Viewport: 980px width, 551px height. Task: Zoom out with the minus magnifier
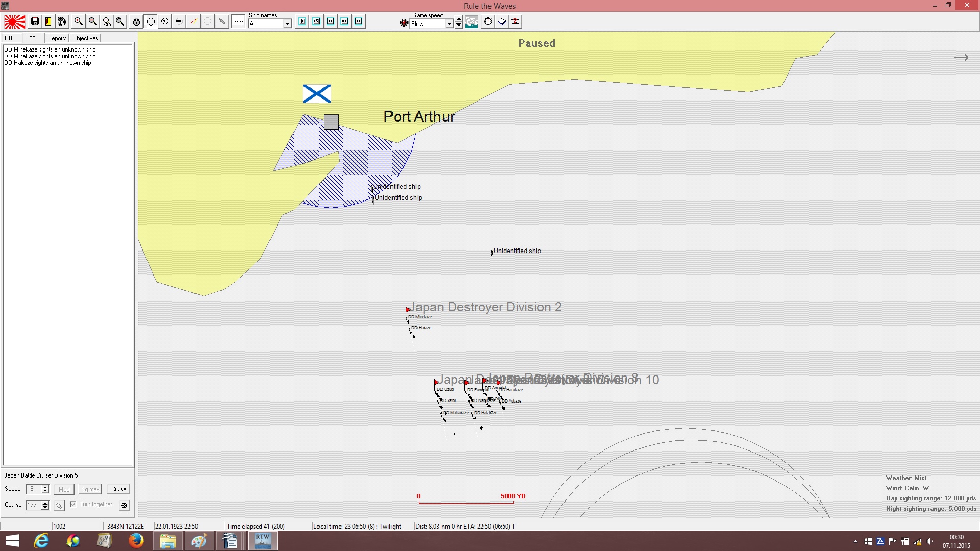[x=92, y=21]
